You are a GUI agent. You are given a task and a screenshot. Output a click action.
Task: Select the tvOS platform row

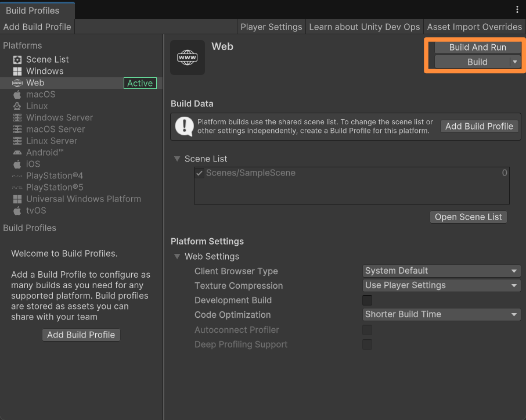81,211
